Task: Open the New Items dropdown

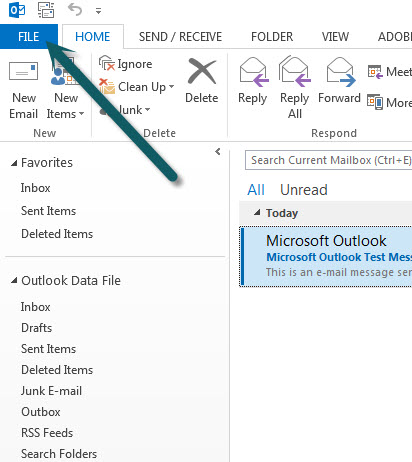Action: pyautogui.click(x=65, y=90)
